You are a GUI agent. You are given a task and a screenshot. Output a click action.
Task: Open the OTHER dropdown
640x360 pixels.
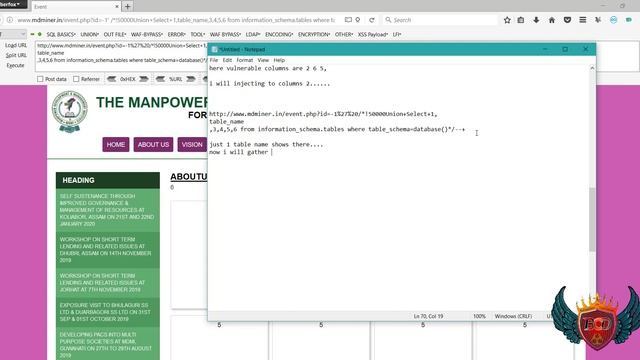[344, 35]
